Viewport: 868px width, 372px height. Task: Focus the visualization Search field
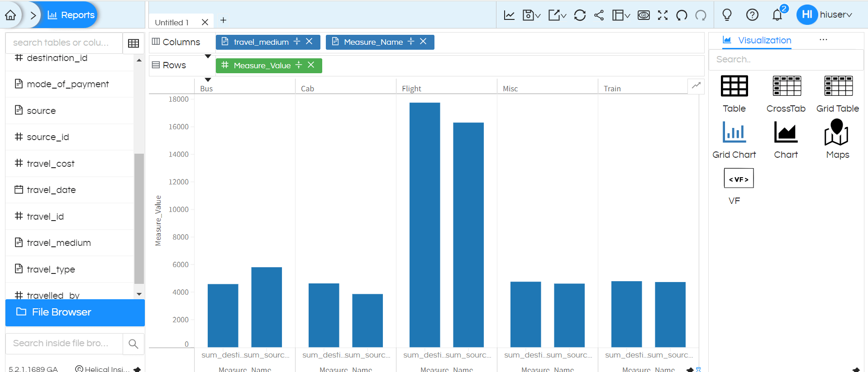pos(786,60)
